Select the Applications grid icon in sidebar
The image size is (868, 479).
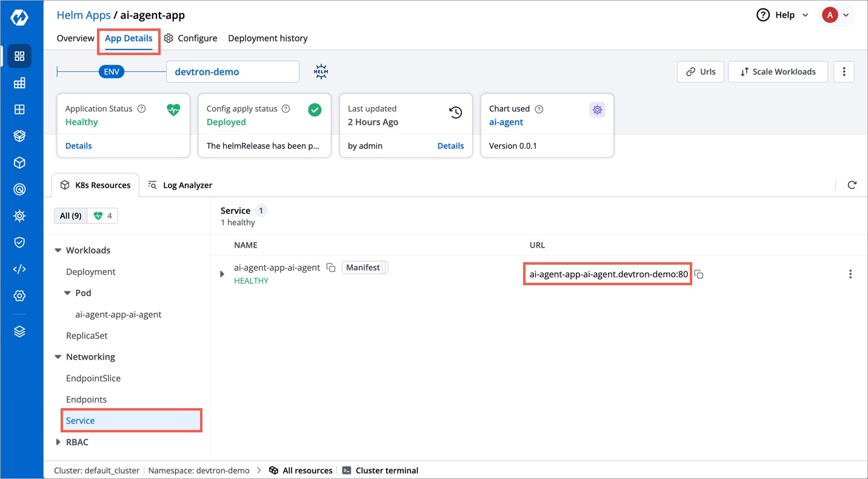[19, 56]
